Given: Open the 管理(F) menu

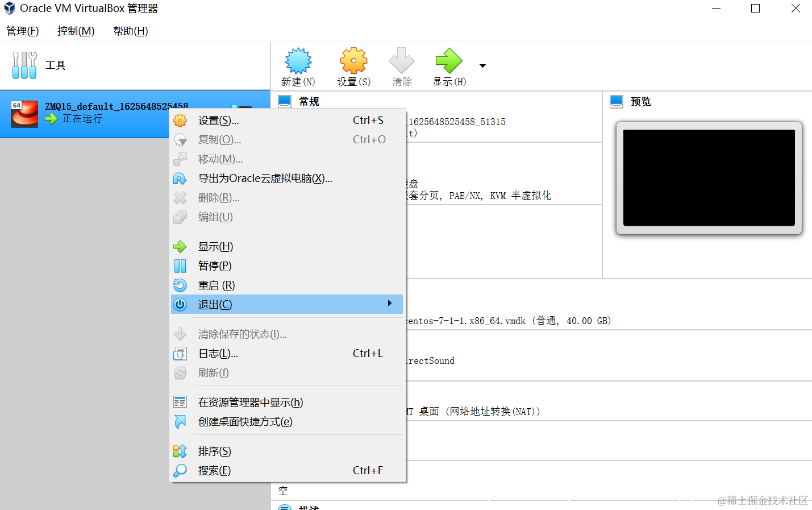Looking at the screenshot, I should (x=23, y=31).
